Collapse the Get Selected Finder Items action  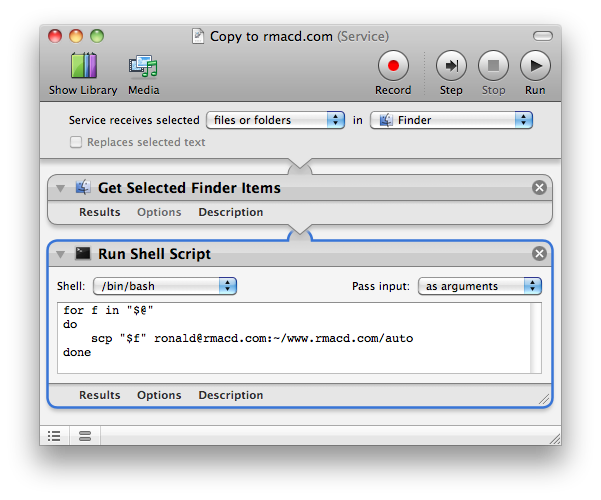point(61,188)
